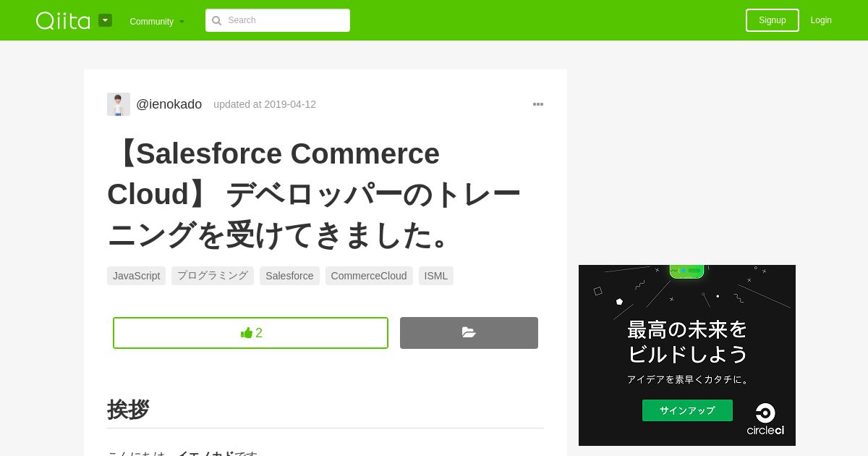The width and height of the screenshot is (868, 456).
Task: Click the CircleCI logo in the ad
Action: point(765,420)
